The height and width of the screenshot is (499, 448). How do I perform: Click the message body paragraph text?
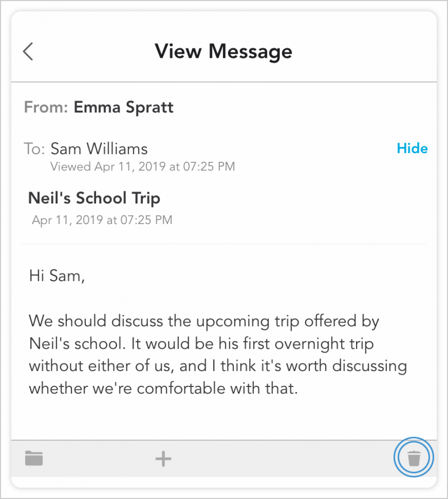218,354
